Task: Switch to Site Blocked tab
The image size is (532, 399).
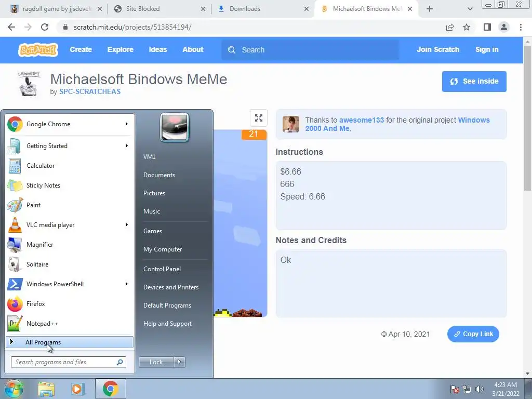Action: tap(159, 9)
